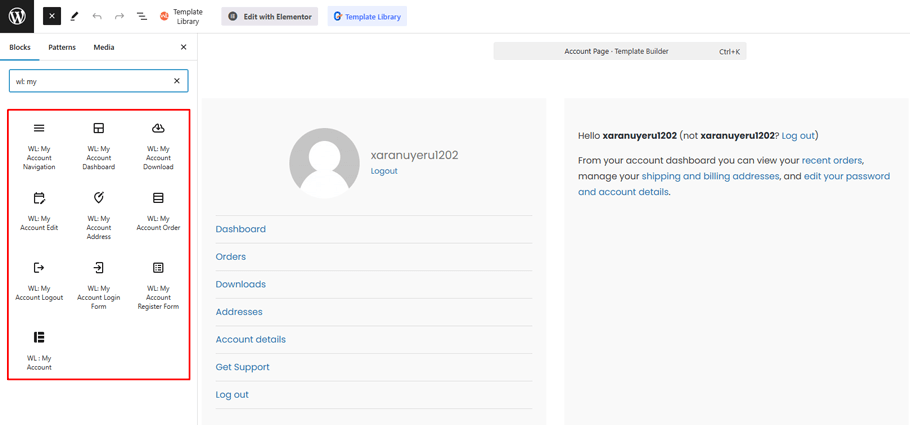Open the Downloads navigation link
This screenshot has width=910, height=425.
click(x=240, y=284)
